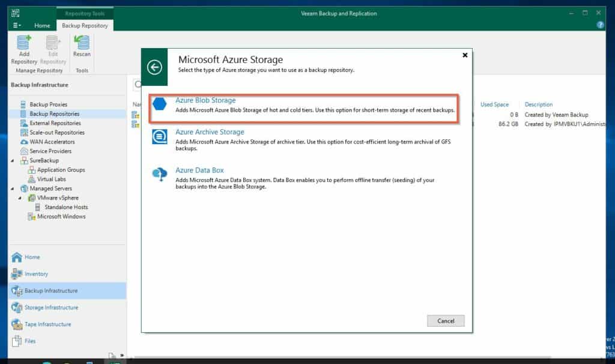Select the Backup Proxies tree label
The width and height of the screenshot is (615, 364).
tap(48, 105)
